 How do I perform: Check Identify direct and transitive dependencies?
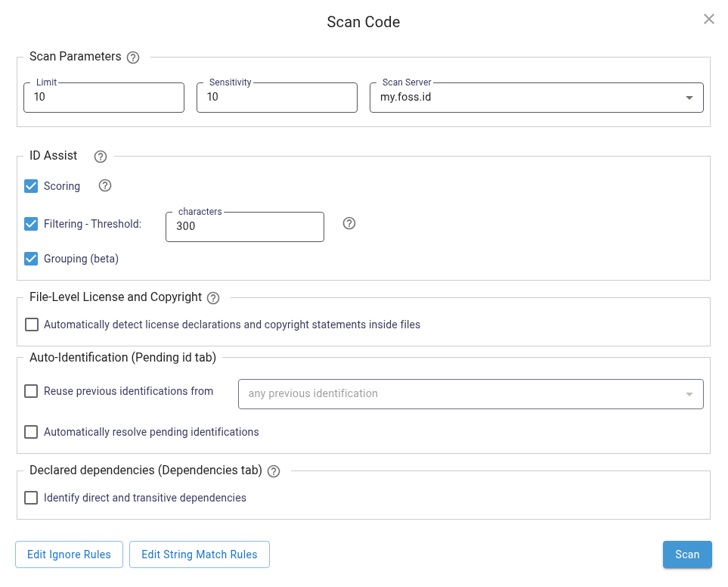pyautogui.click(x=31, y=498)
